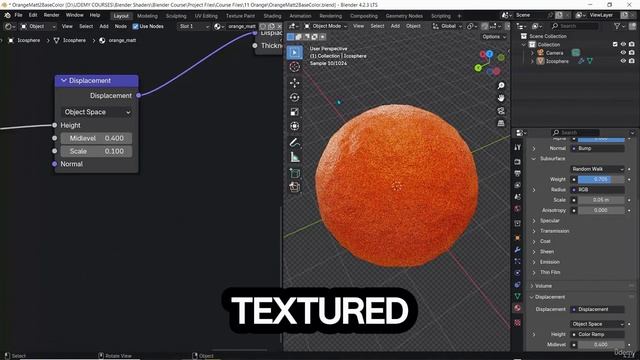This screenshot has width=640, height=360.
Task: Adjust the Subsurface Weight slider
Action: pos(600,179)
